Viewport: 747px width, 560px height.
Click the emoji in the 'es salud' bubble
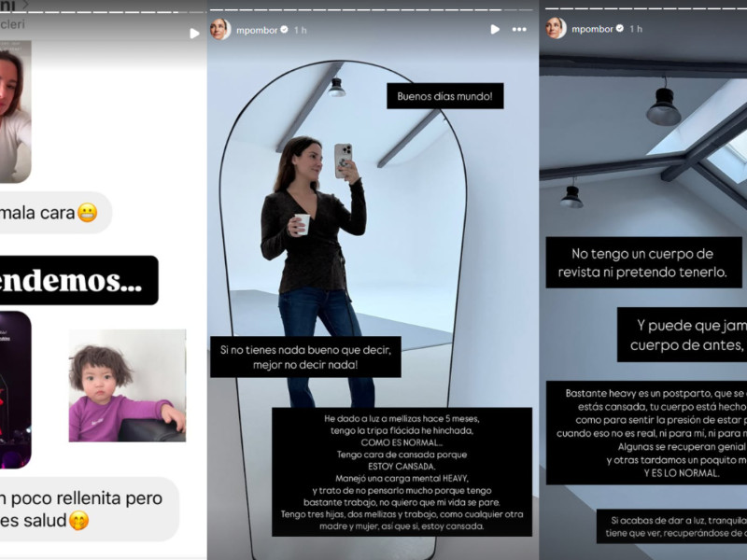point(79,521)
